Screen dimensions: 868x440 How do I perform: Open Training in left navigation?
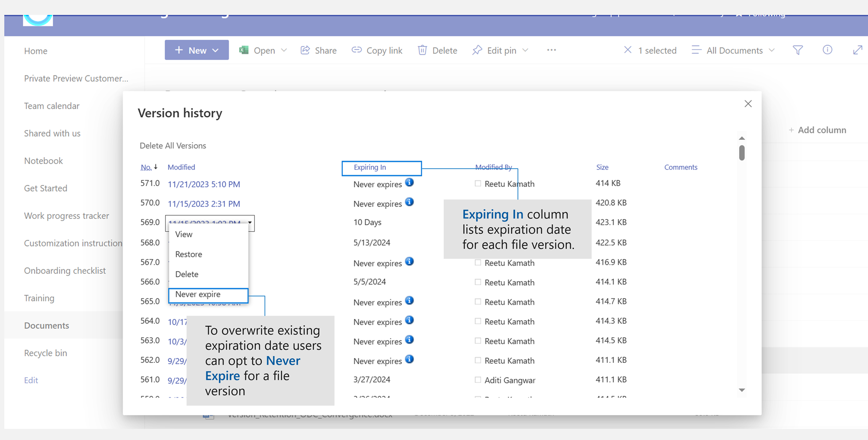(39, 298)
